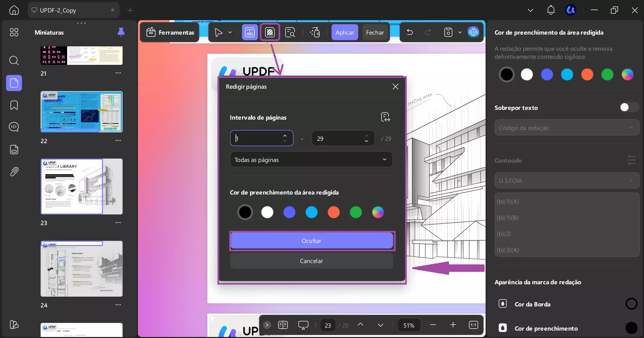Focus the start page input field
This screenshot has width=644, height=338.
click(x=262, y=138)
